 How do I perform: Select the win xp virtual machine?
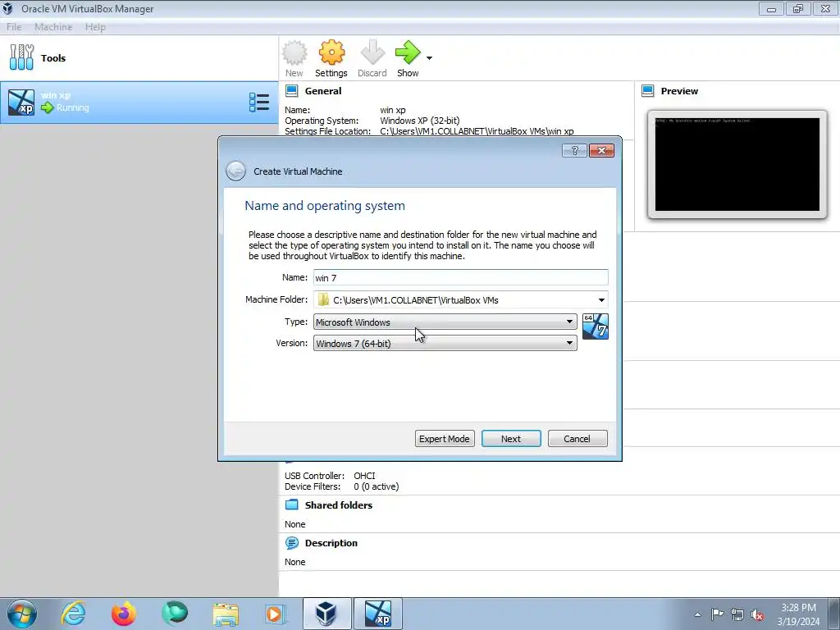[x=139, y=102]
